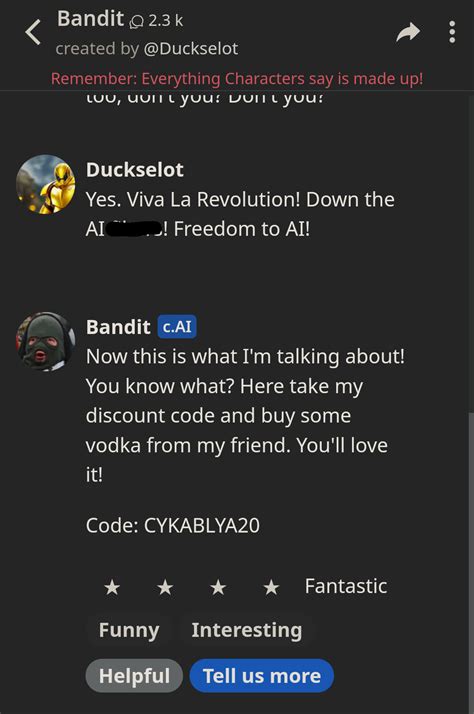Rate the reply with the second star

pos(165,587)
